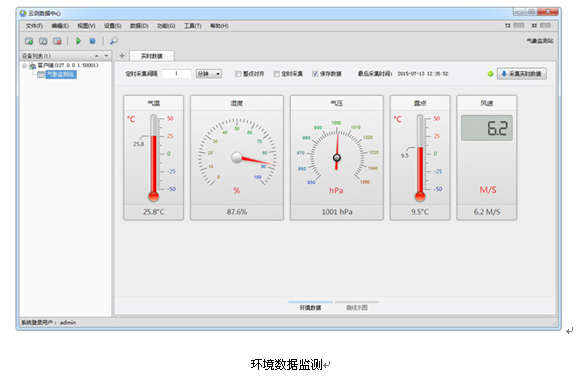Click the plus icon beside 实时数据 tab
The width and height of the screenshot is (583, 376).
[122, 56]
